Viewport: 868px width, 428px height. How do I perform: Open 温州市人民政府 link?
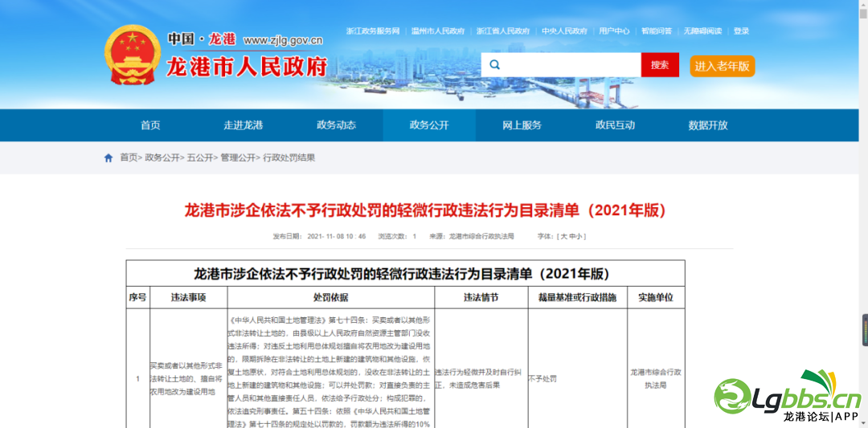[438, 31]
